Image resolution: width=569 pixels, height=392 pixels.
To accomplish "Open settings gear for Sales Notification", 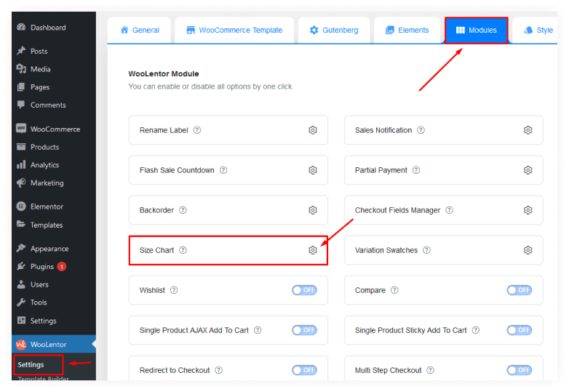I will tap(528, 130).
